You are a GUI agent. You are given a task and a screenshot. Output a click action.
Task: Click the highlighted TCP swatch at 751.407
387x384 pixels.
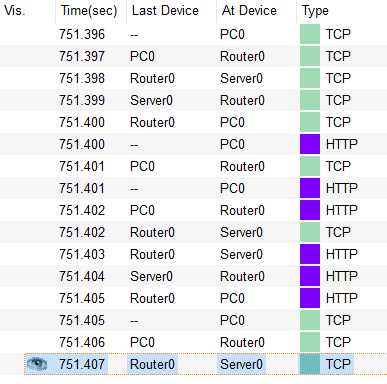pos(310,364)
